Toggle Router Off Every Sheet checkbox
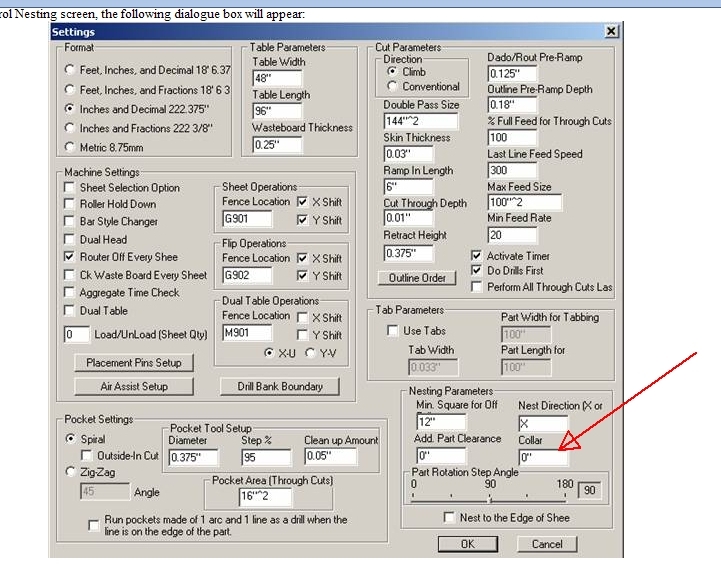 [70, 257]
